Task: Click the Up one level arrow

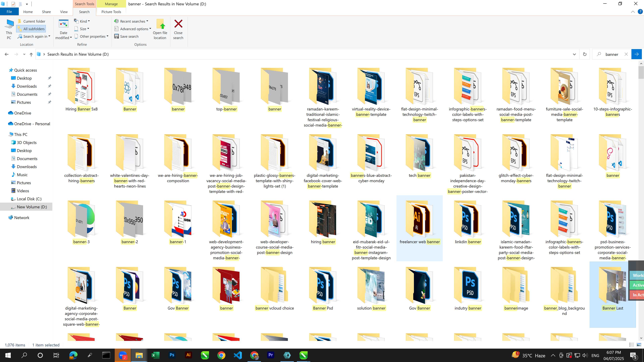Action: pyautogui.click(x=31, y=54)
